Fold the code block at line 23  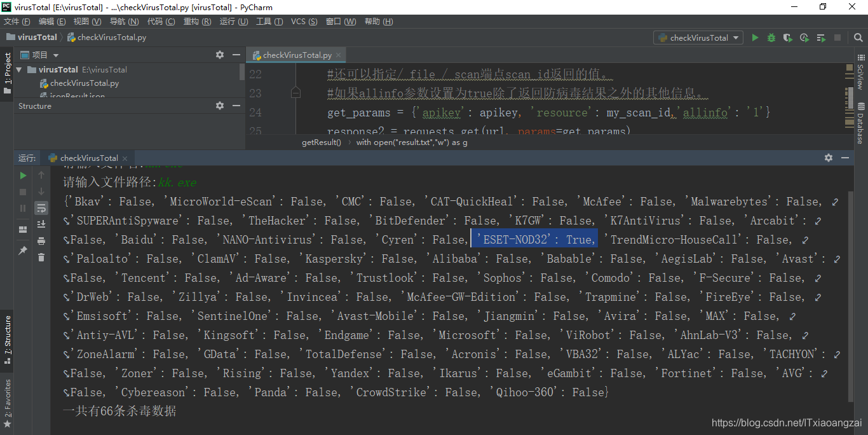click(x=295, y=93)
